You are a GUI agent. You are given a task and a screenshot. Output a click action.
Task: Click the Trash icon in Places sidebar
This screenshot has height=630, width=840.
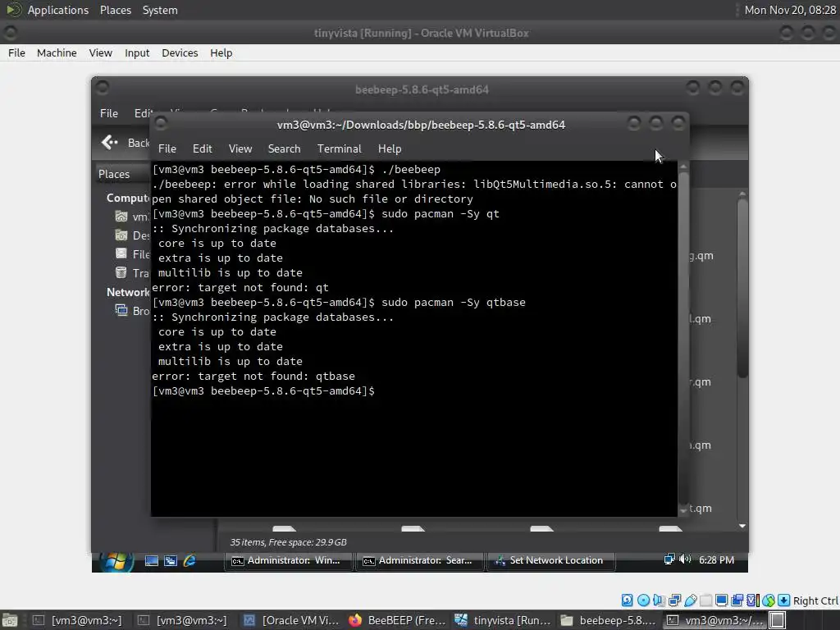(x=121, y=272)
